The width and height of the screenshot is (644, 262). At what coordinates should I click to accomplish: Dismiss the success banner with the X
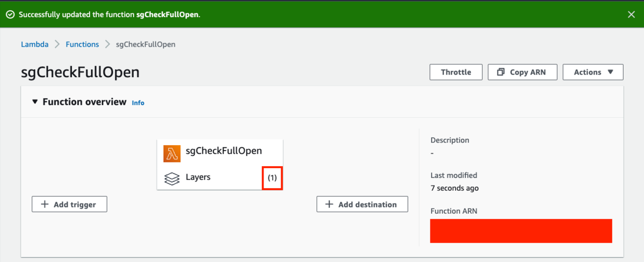click(x=632, y=14)
